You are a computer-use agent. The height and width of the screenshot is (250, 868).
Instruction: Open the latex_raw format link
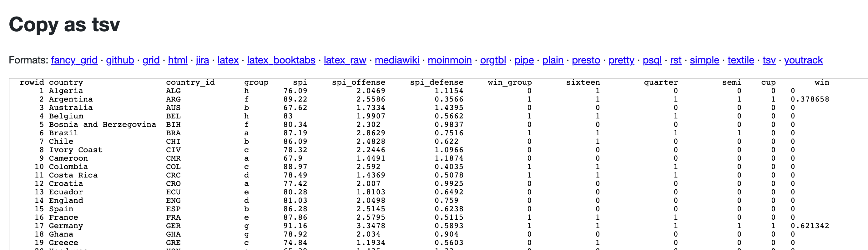tap(345, 60)
